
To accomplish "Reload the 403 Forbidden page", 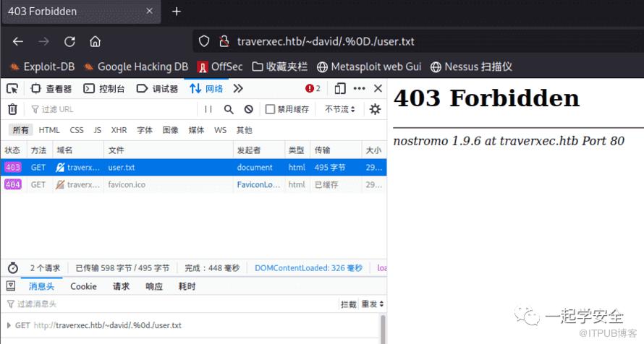I will coord(69,41).
